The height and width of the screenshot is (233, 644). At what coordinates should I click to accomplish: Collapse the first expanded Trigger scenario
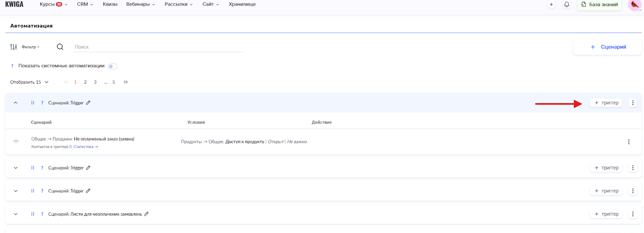coord(16,103)
